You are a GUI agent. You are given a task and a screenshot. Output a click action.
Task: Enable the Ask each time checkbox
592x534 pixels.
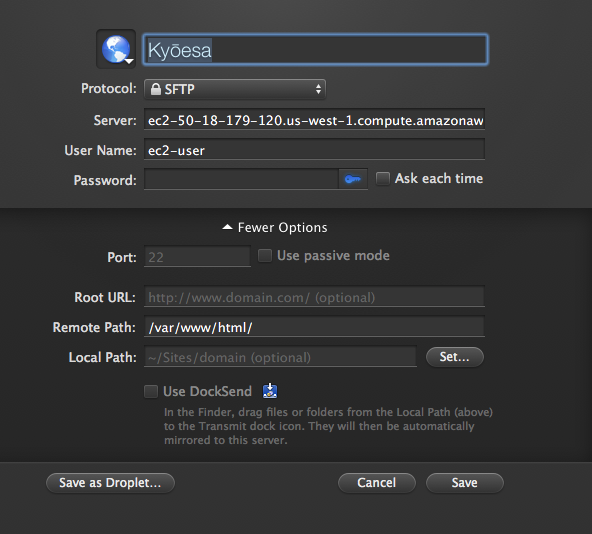click(382, 178)
